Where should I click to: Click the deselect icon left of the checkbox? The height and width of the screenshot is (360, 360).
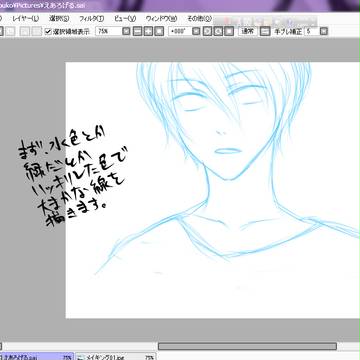[x=25, y=32]
